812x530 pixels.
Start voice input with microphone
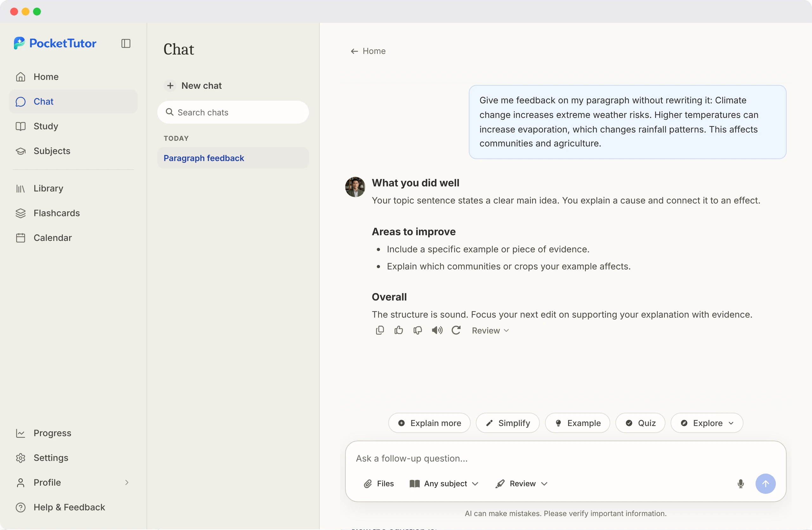point(740,484)
